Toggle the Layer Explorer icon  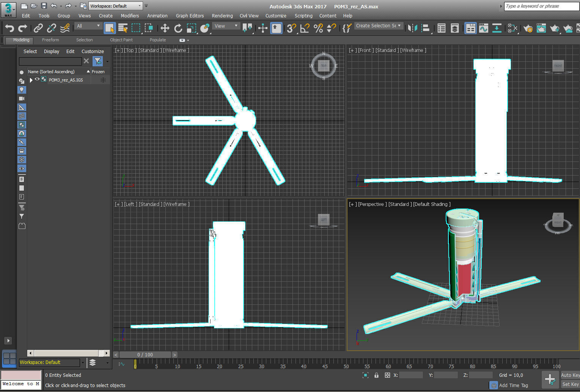[455, 28]
